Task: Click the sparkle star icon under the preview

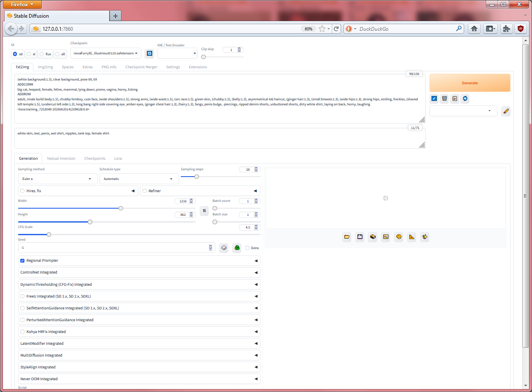Action: pyautogui.click(x=425, y=237)
